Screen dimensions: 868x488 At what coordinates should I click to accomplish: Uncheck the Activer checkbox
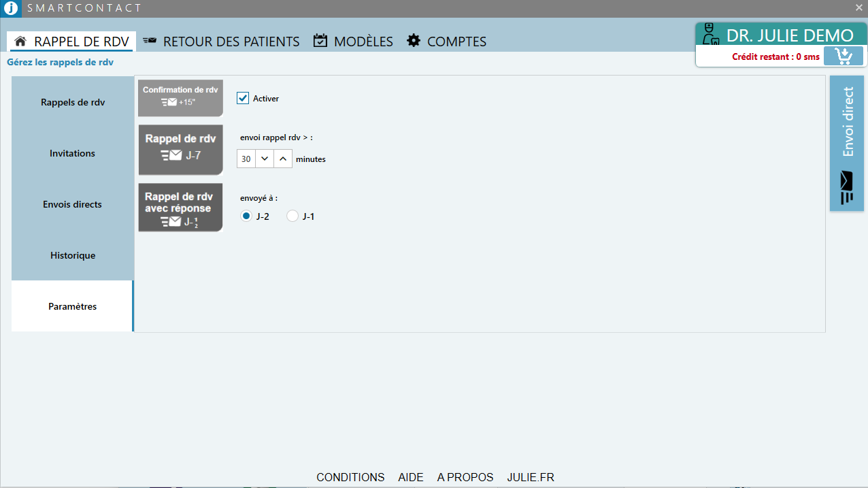pyautogui.click(x=243, y=98)
